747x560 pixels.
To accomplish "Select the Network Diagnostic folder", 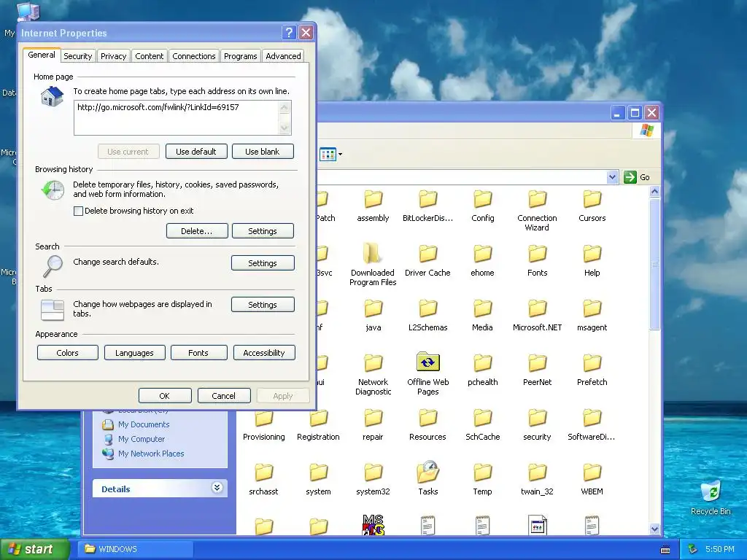I will pyautogui.click(x=373, y=374).
